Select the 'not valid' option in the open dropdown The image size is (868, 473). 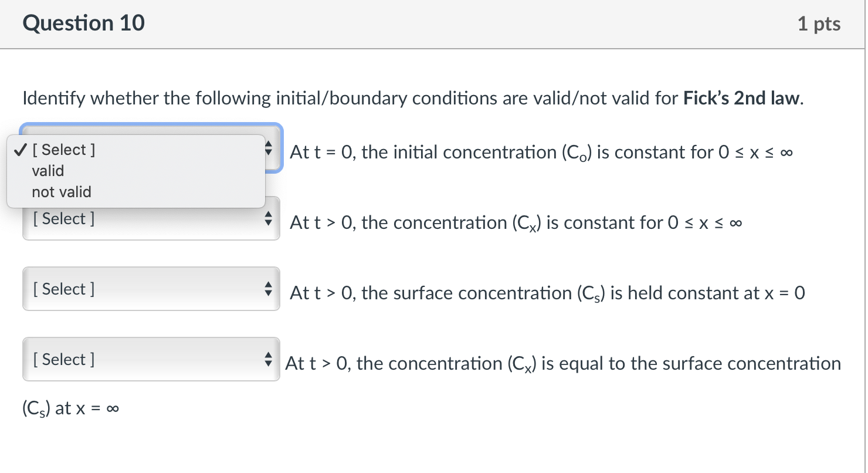tap(62, 192)
